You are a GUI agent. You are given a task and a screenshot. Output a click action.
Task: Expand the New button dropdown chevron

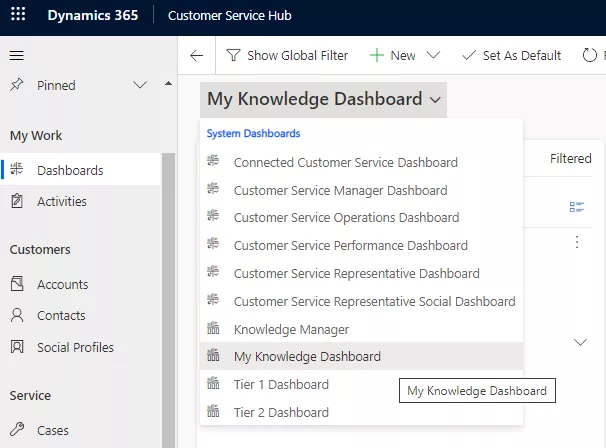[x=433, y=55]
